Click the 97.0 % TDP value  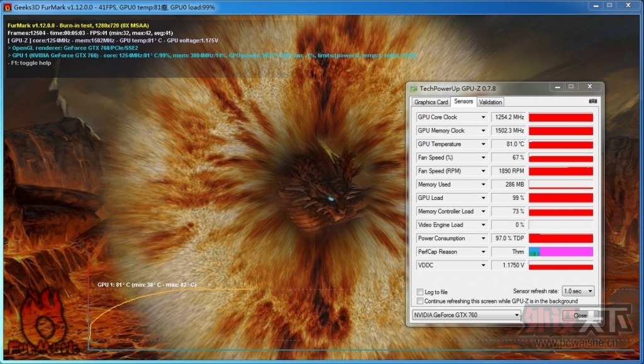pos(508,238)
